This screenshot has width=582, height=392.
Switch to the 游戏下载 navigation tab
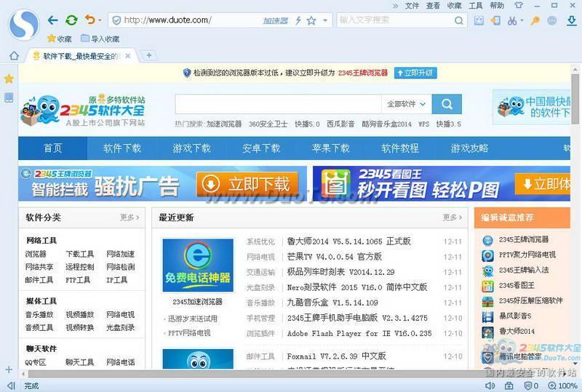[x=191, y=148]
